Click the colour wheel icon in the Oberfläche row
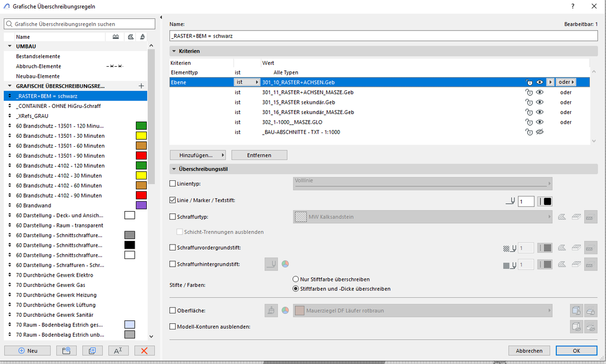The width and height of the screenshot is (606, 364). pos(285,310)
